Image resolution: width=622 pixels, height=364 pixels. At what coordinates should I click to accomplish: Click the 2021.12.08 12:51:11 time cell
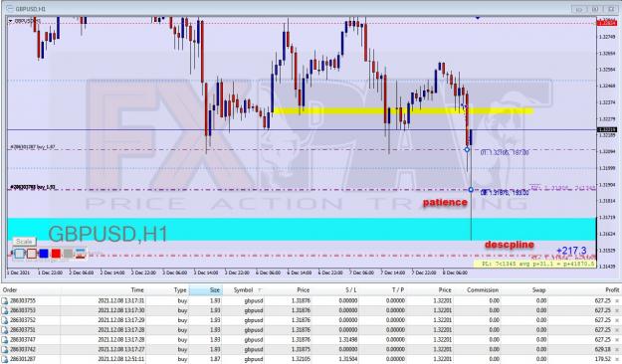click(x=121, y=359)
